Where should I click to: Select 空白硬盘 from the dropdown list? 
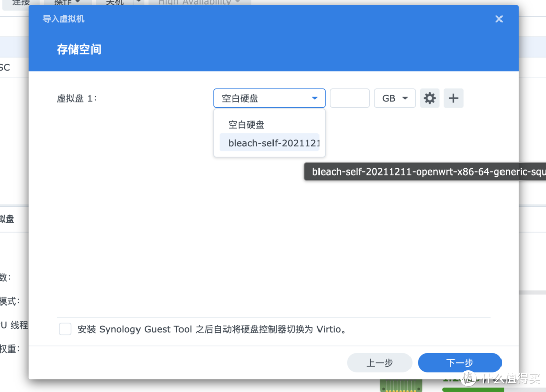(x=246, y=124)
